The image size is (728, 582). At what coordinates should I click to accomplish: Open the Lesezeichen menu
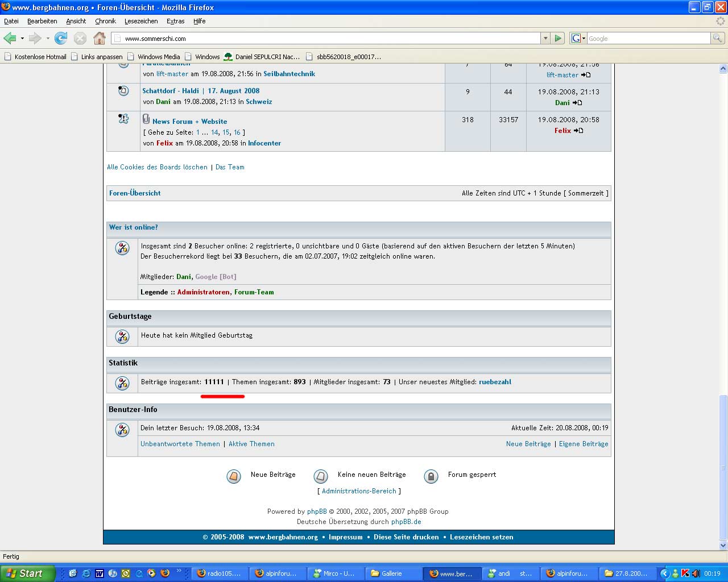(x=141, y=21)
